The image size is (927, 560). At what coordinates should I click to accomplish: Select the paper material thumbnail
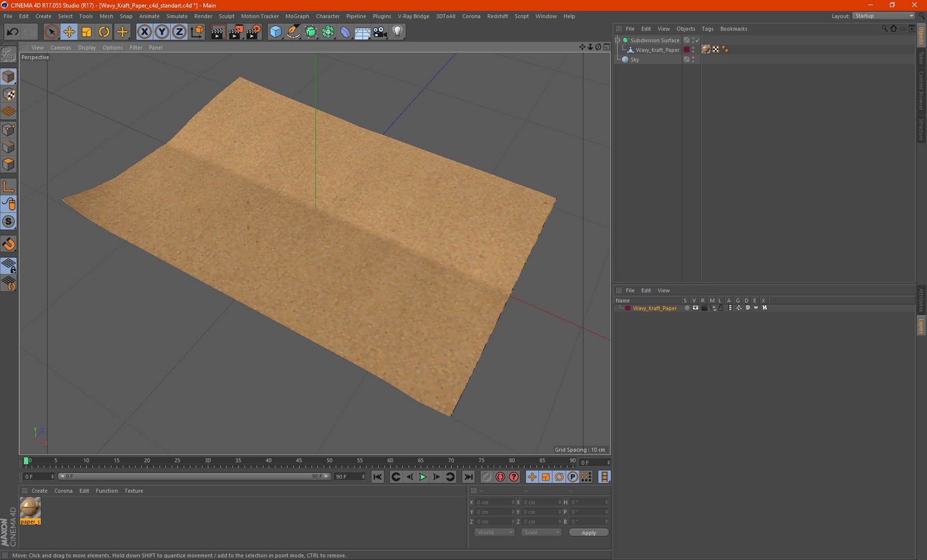pyautogui.click(x=30, y=508)
